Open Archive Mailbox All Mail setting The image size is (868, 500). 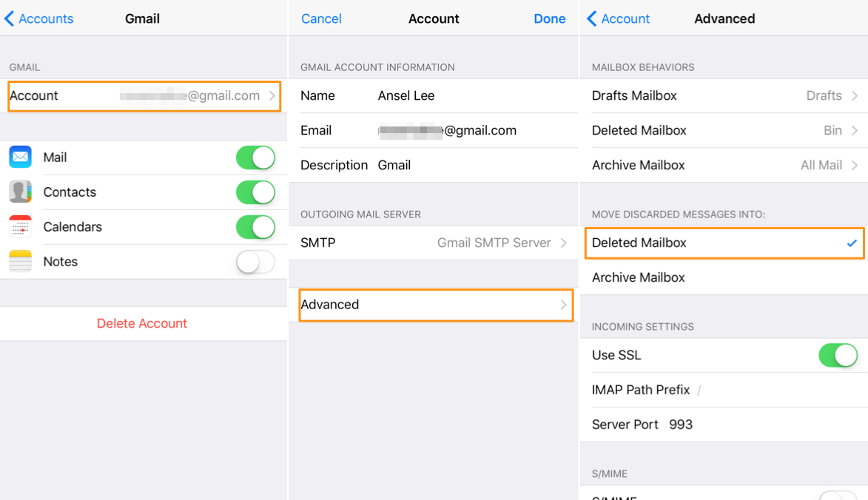click(724, 166)
